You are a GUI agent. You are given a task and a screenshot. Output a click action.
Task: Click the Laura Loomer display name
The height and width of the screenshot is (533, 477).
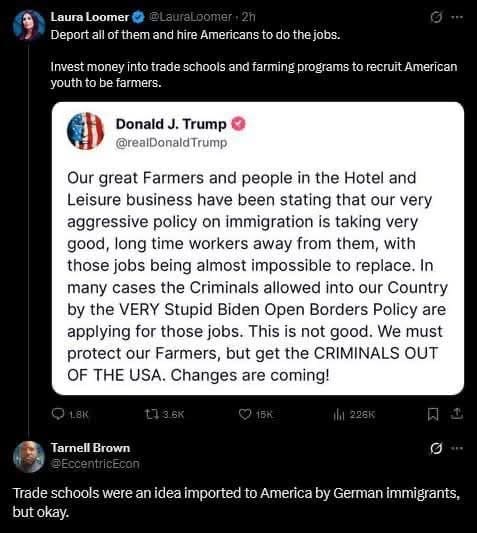[90, 17]
